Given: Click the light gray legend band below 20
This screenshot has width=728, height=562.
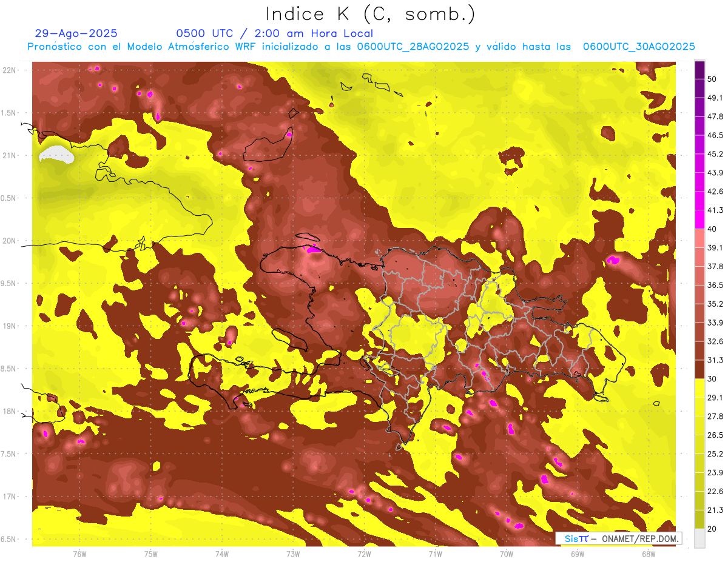Looking at the screenshot, I should tap(700, 538).
